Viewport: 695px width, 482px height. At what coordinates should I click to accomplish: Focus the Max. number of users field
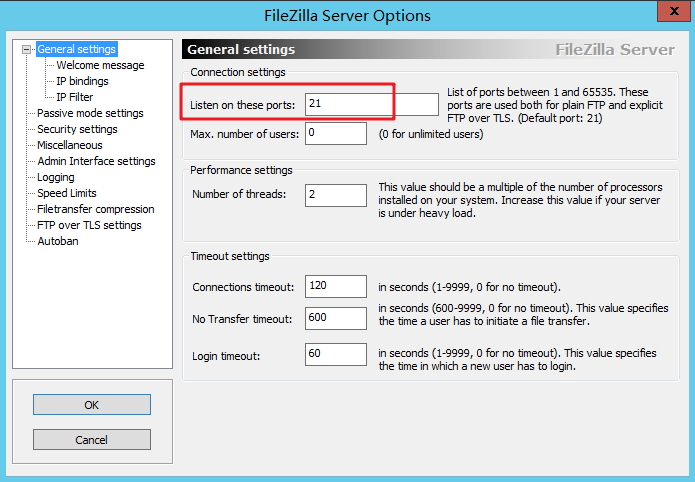pyautogui.click(x=336, y=132)
